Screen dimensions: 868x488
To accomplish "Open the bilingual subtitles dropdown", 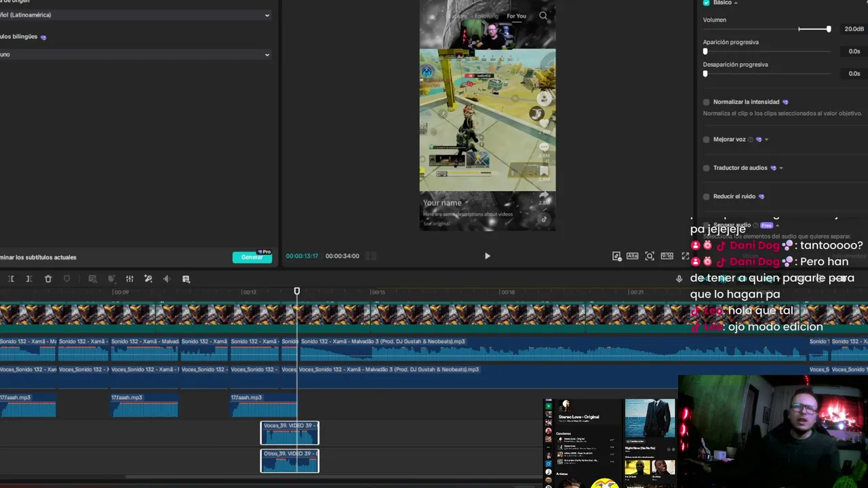I will (x=134, y=54).
